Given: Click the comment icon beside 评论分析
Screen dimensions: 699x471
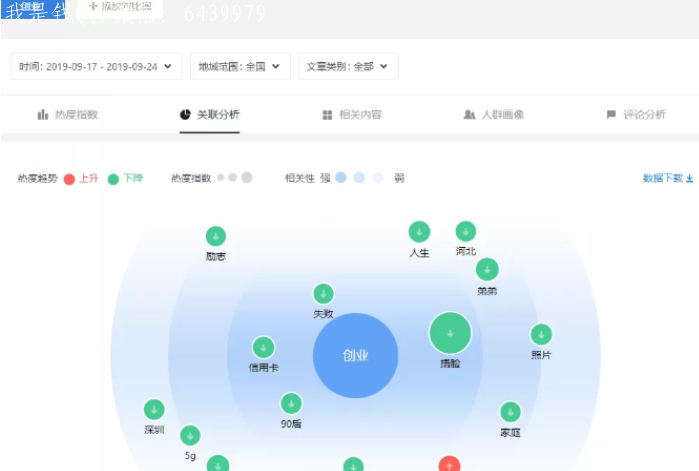Looking at the screenshot, I should (611, 115).
